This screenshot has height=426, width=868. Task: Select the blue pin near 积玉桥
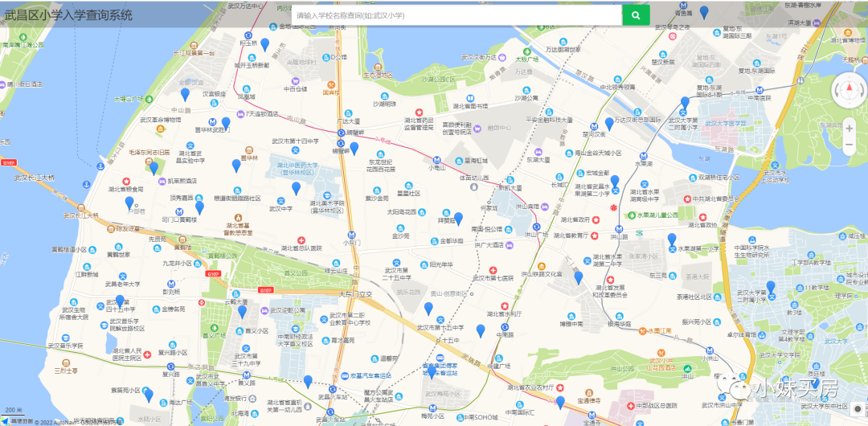click(265, 44)
